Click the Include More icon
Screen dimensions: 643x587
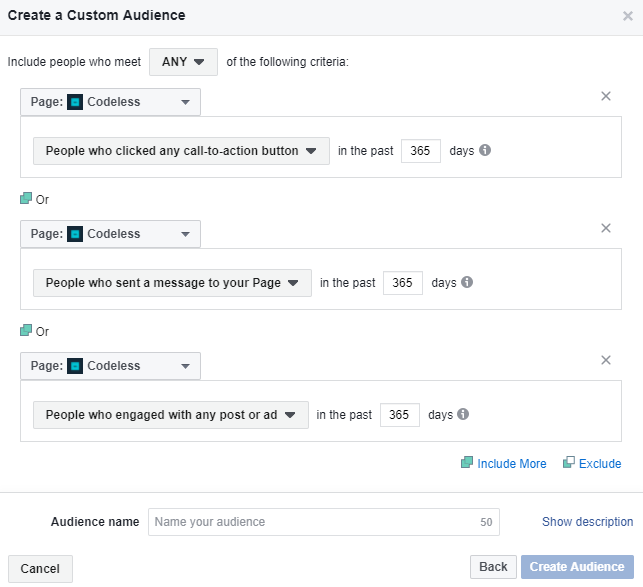click(466, 463)
